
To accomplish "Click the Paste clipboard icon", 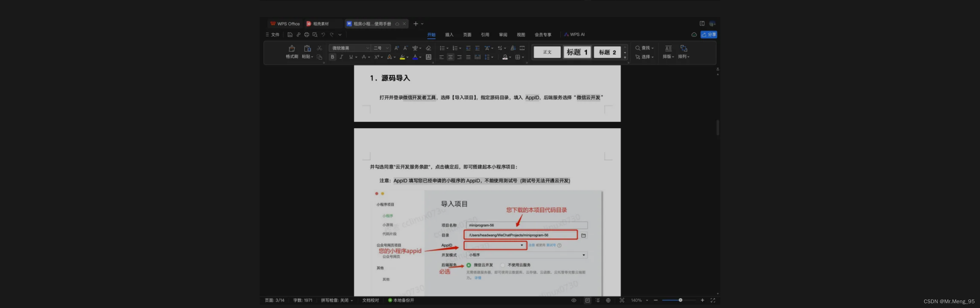I will (307, 48).
